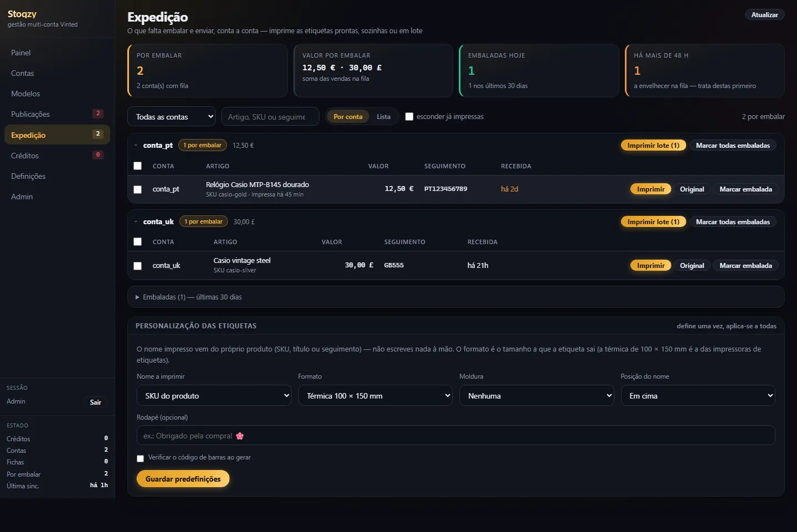This screenshot has height=532, width=797.
Task: Go to Contas in the sidebar
Action: pyautogui.click(x=57, y=73)
